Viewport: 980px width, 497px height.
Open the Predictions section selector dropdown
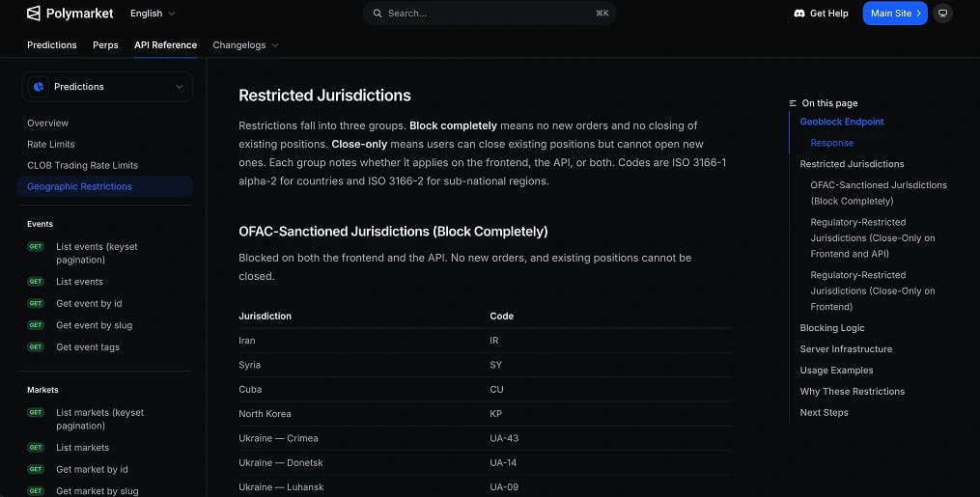pyautogui.click(x=107, y=87)
